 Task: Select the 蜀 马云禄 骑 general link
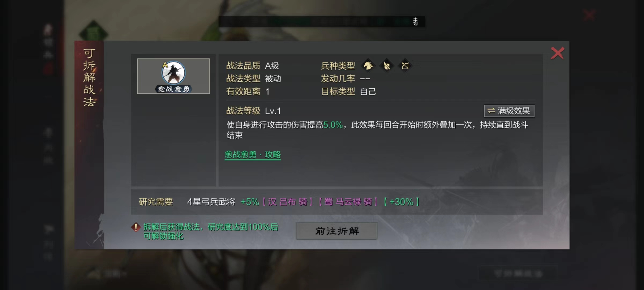(348, 202)
